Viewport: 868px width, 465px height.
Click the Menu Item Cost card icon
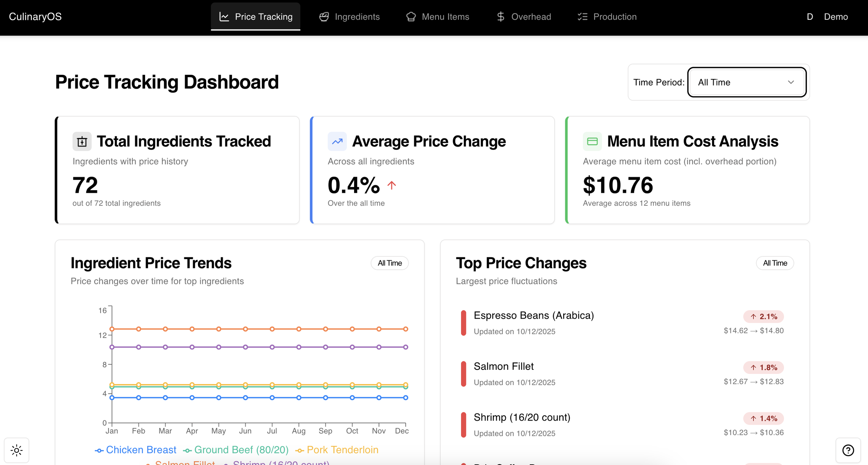(592, 141)
